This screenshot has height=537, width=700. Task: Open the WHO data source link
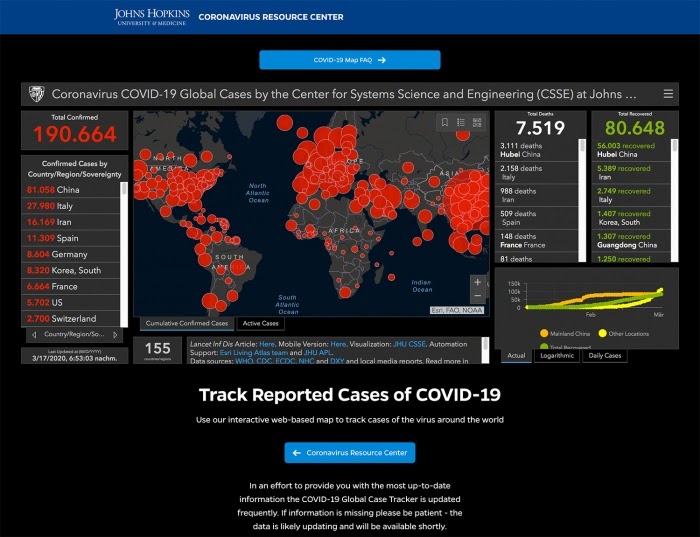click(244, 361)
